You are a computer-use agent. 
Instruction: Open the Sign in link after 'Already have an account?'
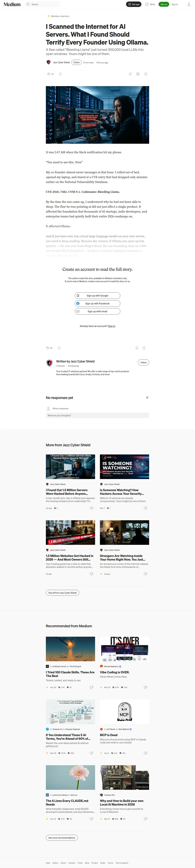[112, 326]
